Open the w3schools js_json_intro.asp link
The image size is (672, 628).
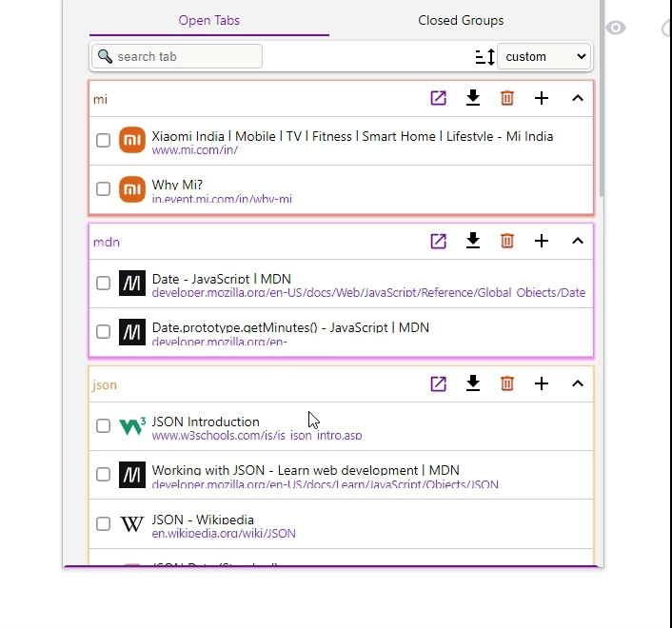pos(257,435)
